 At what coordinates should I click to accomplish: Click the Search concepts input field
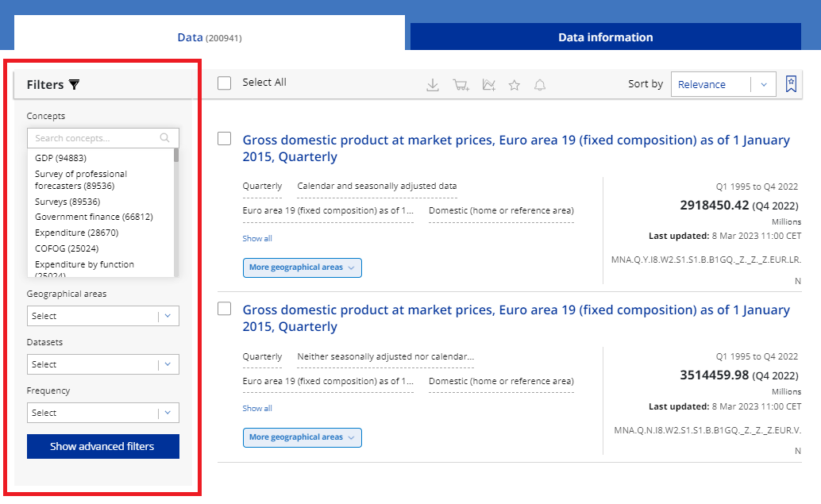tap(94, 138)
